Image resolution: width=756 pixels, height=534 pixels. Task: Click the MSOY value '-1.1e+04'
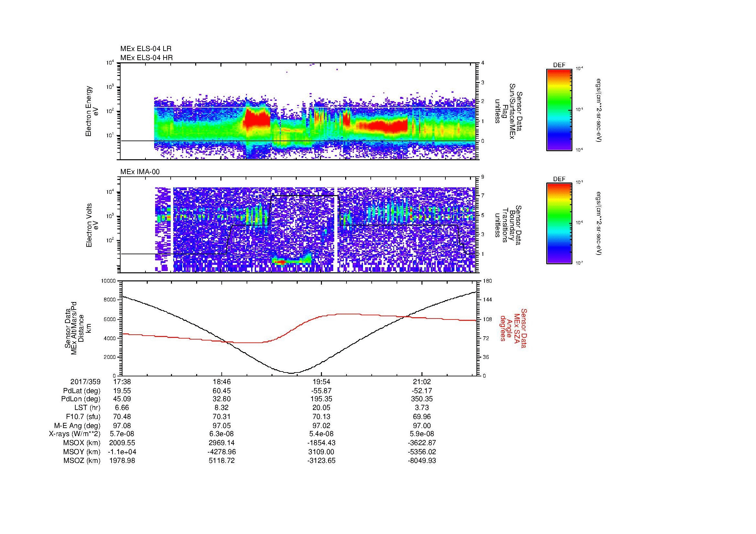pyautogui.click(x=122, y=452)
